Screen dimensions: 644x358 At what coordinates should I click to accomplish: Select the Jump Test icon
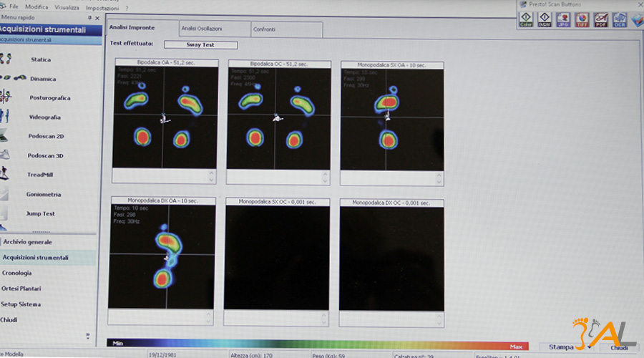[x=4, y=213]
